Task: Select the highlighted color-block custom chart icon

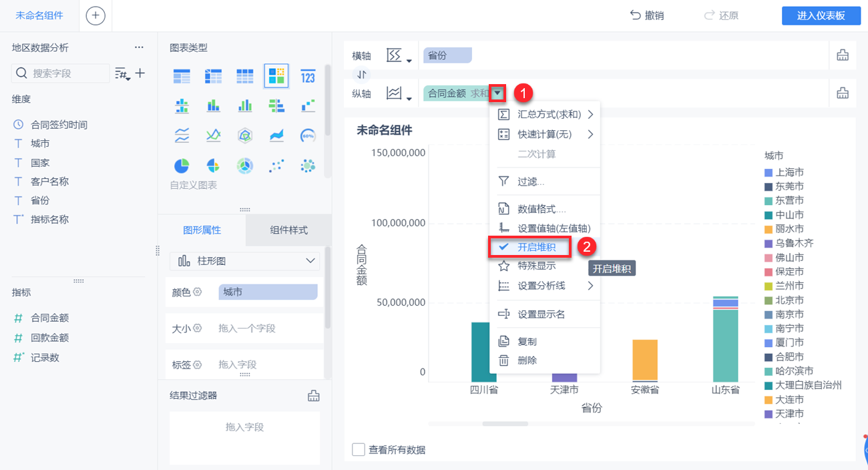Action: tap(276, 76)
